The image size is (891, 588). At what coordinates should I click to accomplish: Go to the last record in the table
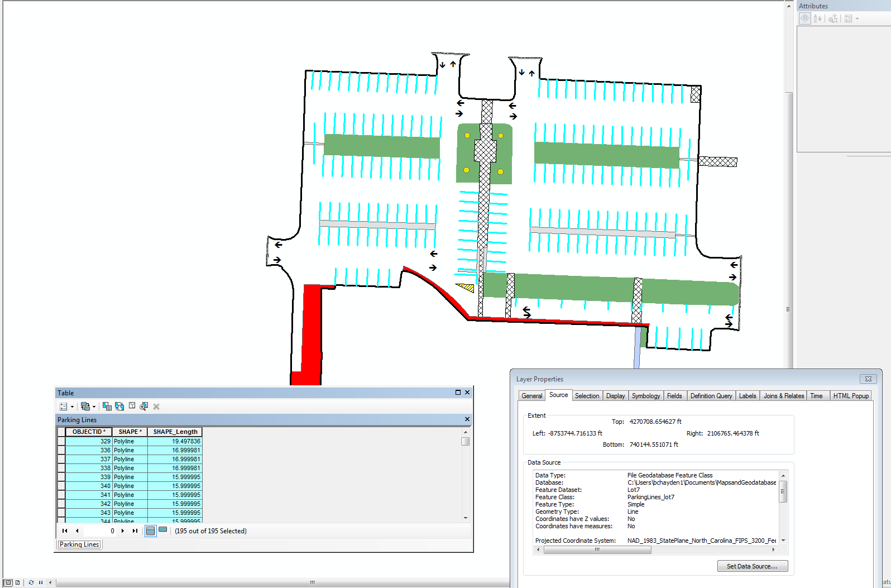pos(135,531)
